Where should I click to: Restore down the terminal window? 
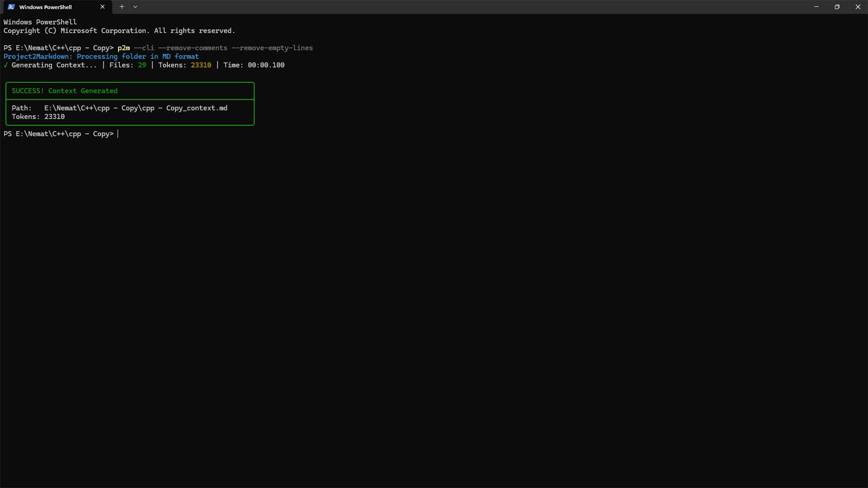(837, 7)
